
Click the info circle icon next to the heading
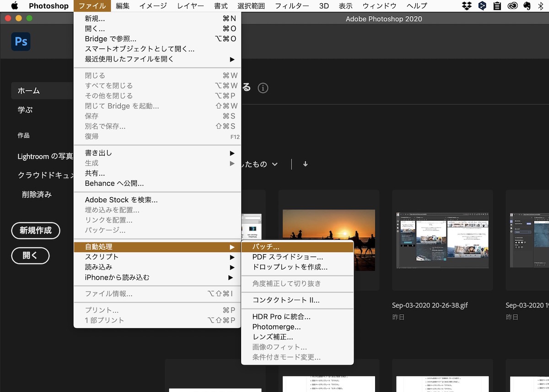coord(263,88)
